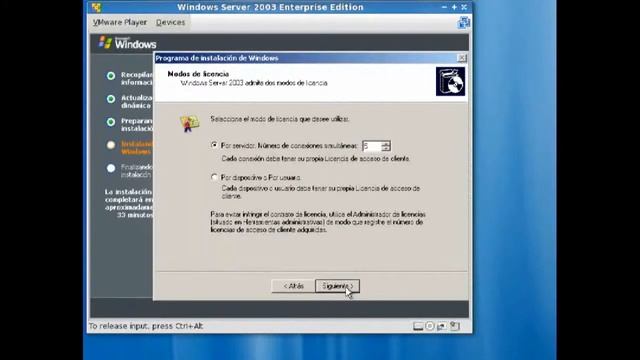Open the VMware Player menu
640x360 pixels.
tap(120, 22)
